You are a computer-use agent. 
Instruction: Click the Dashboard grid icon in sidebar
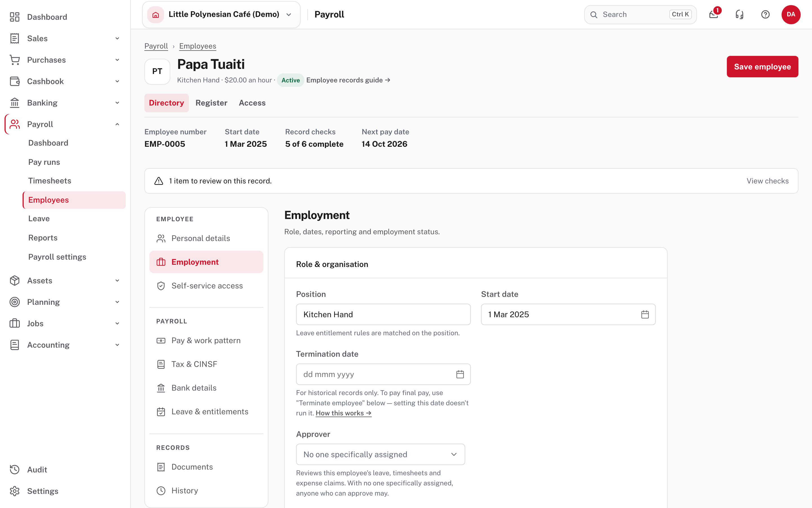click(x=14, y=17)
